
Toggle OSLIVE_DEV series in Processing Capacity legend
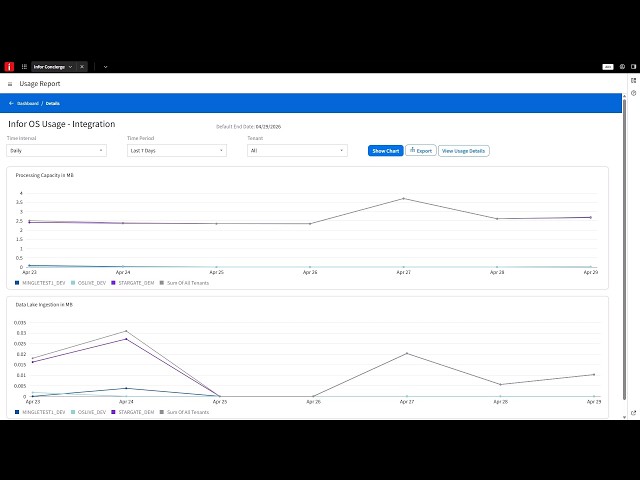click(89, 283)
